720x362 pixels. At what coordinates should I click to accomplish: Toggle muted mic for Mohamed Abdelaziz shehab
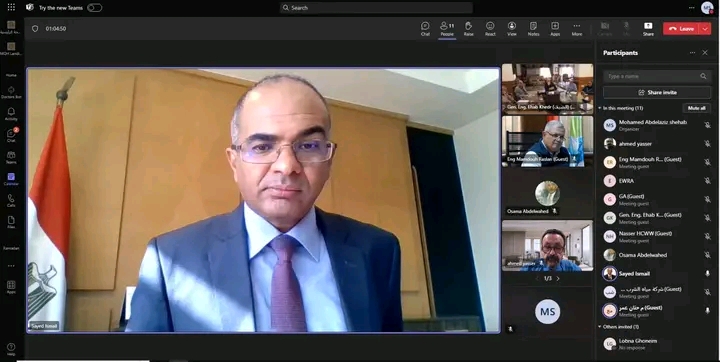(x=707, y=125)
